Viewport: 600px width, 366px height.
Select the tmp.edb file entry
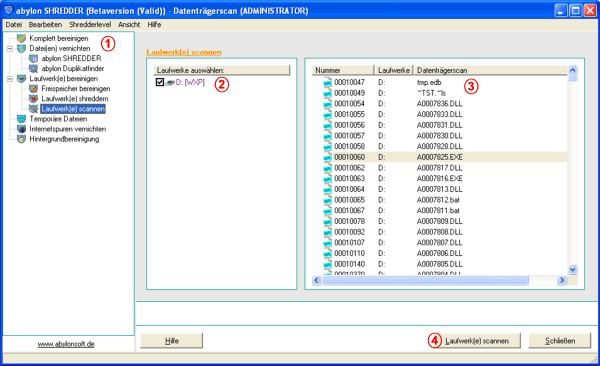point(429,82)
